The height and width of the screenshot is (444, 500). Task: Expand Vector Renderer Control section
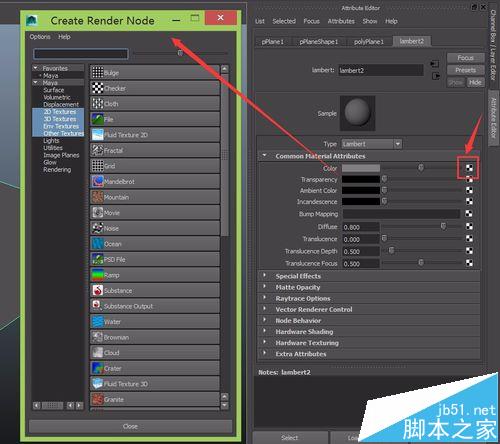265,309
